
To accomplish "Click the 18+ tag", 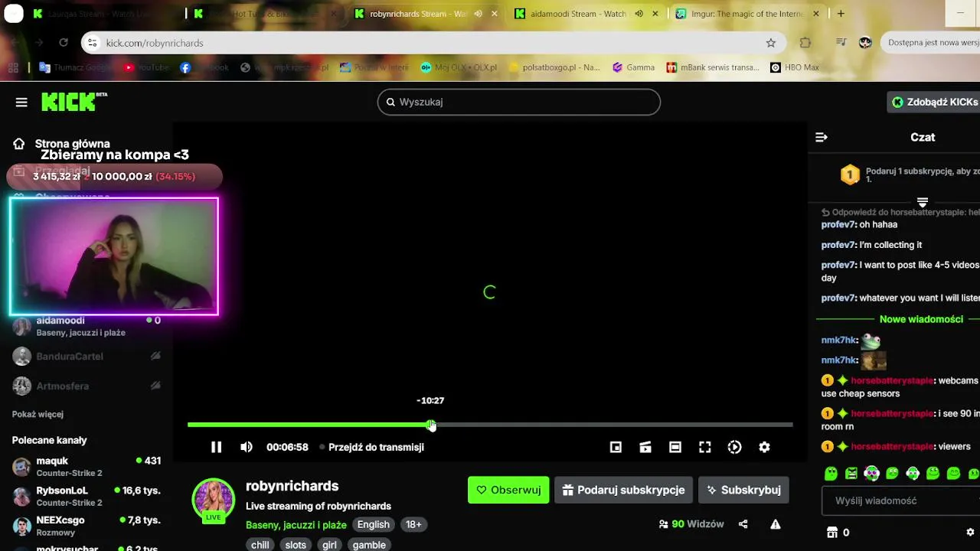I will coord(413,524).
